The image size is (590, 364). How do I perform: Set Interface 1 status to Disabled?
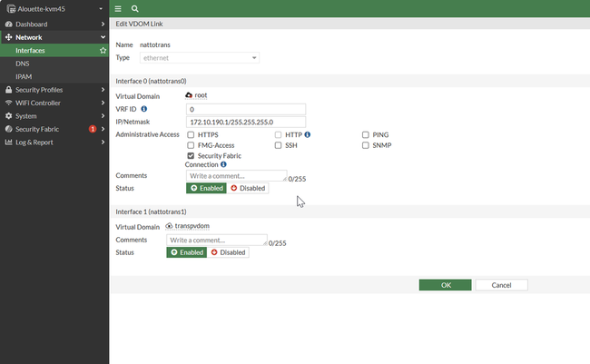click(x=228, y=252)
